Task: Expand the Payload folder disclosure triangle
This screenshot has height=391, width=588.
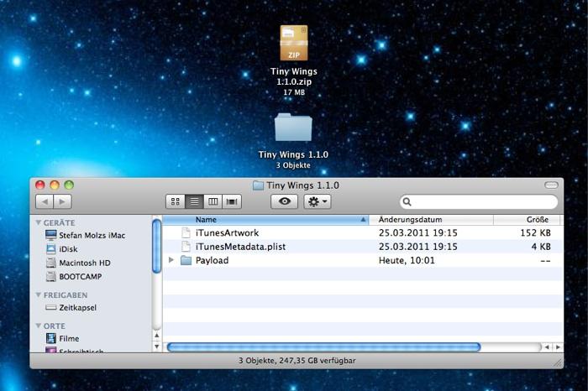Action: (x=171, y=260)
